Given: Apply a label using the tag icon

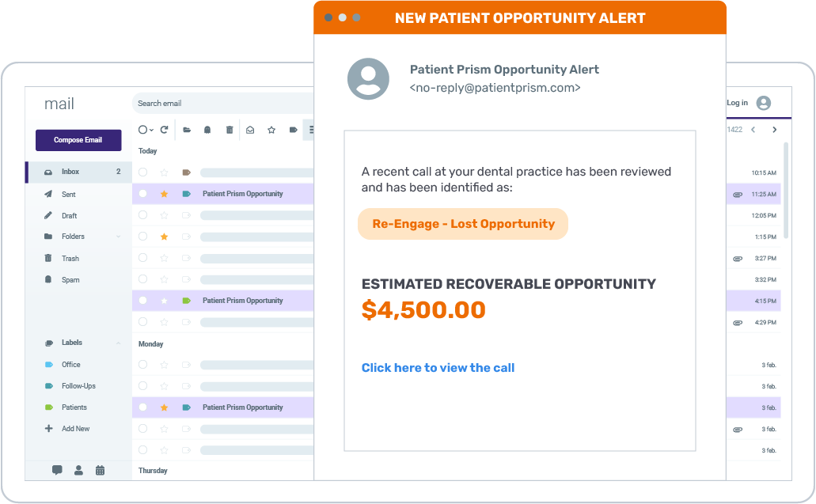Looking at the screenshot, I should pos(292,129).
